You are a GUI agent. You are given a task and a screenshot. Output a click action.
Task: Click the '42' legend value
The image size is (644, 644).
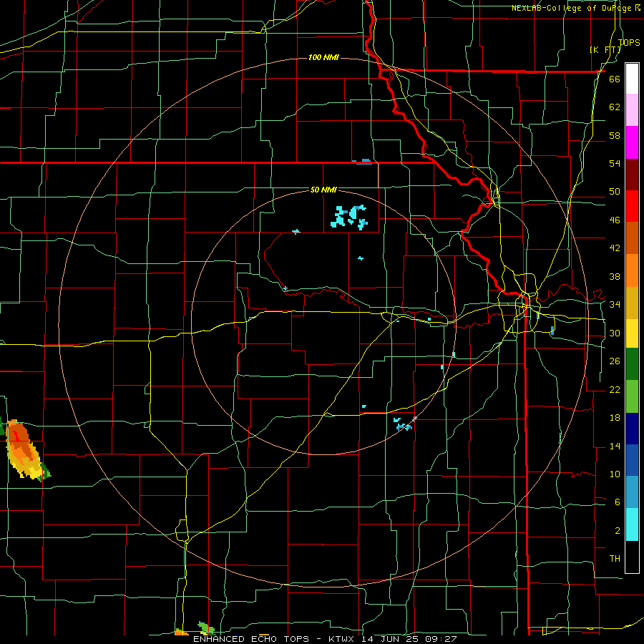(615, 248)
